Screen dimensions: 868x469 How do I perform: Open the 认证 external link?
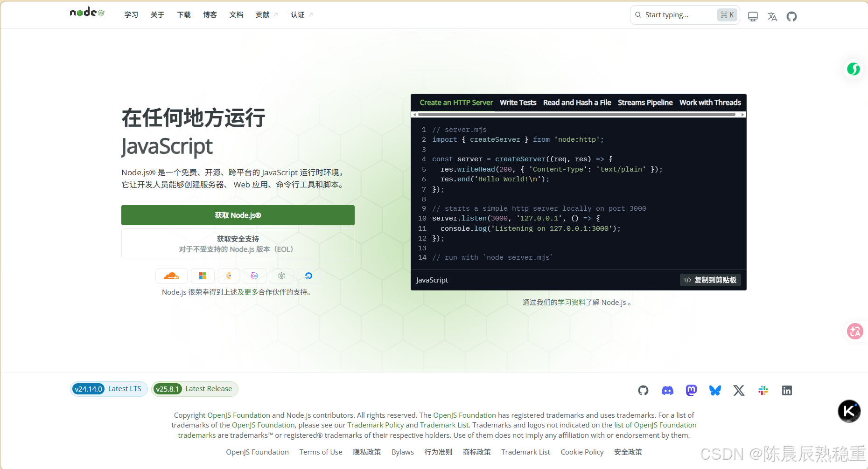coord(301,15)
